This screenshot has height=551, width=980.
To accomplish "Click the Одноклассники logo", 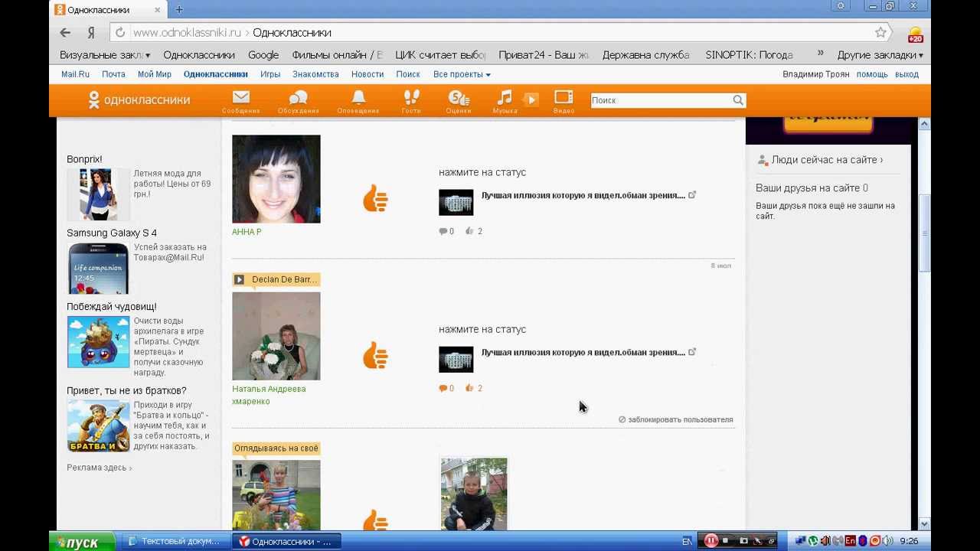I will tap(139, 99).
